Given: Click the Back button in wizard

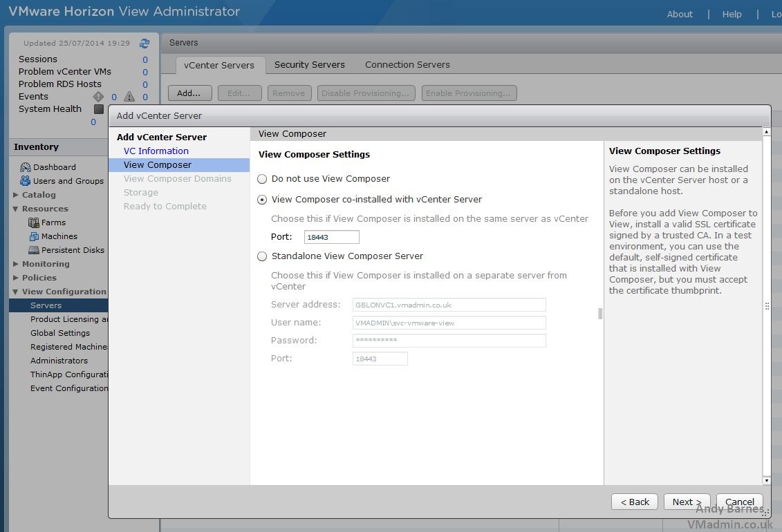Looking at the screenshot, I should [634, 502].
